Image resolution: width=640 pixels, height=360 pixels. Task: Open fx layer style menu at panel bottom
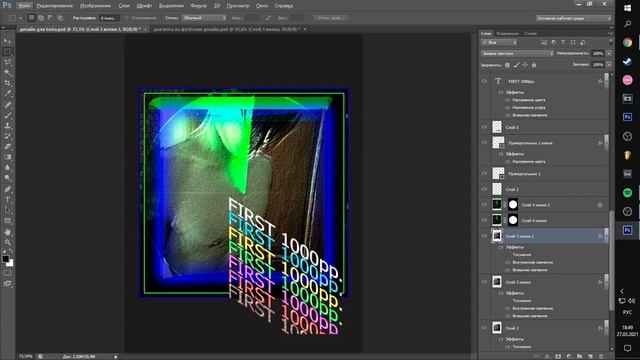pos(548,356)
